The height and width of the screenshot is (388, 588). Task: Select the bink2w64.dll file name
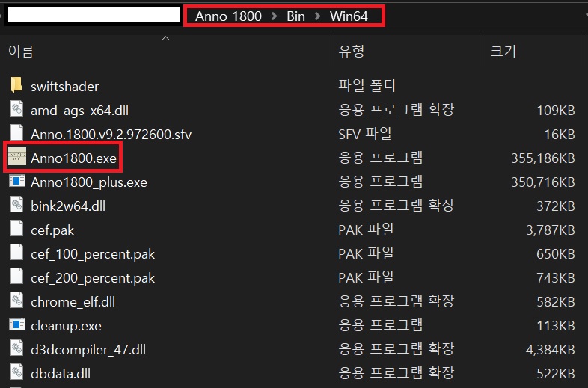pyautogui.click(x=68, y=206)
